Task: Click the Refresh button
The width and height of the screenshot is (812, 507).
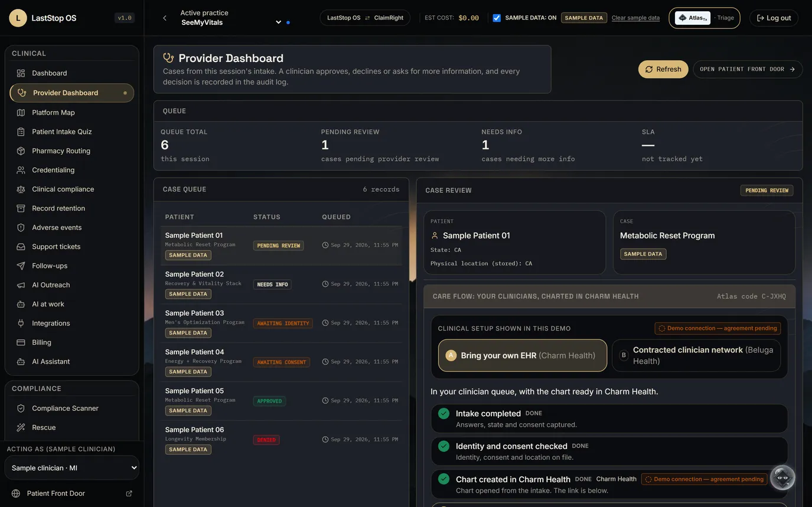Action: [x=663, y=69]
